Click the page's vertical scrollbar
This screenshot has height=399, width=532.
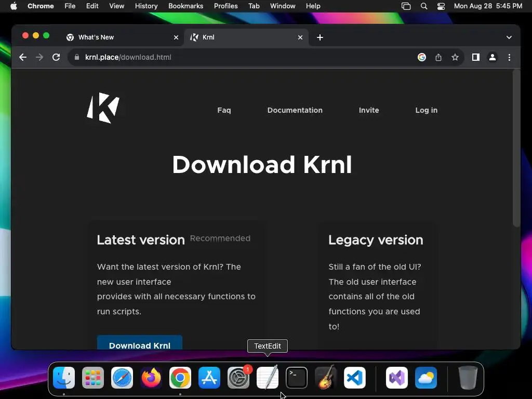pyautogui.click(x=516, y=148)
